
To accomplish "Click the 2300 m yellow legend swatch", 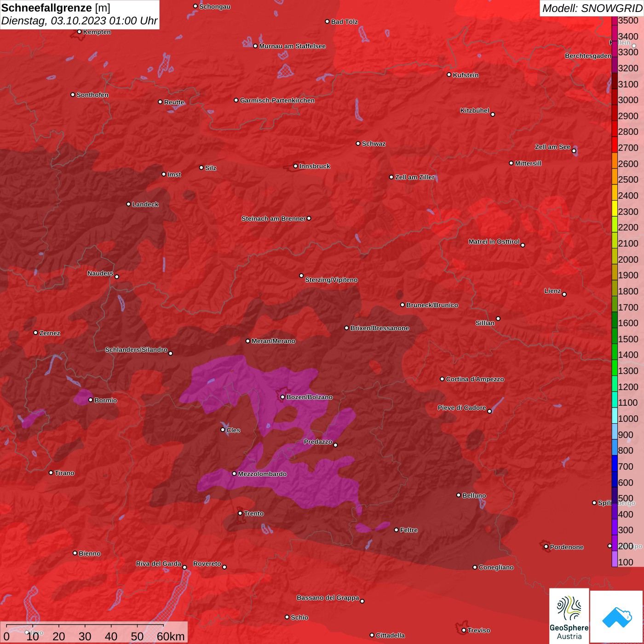I will (x=615, y=208).
